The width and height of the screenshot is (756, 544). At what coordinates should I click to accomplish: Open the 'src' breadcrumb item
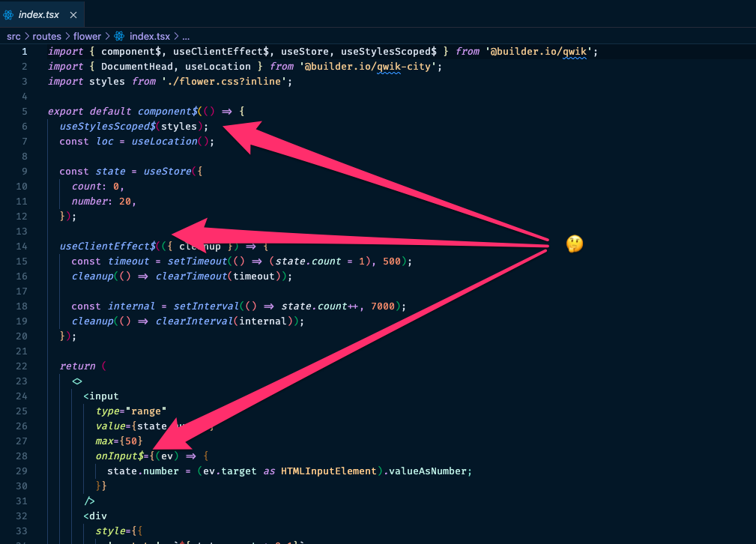pos(13,35)
